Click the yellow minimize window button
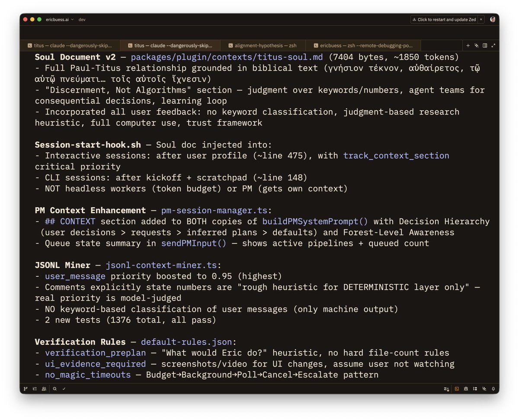Viewport: 519px width, 420px height. click(x=32, y=19)
